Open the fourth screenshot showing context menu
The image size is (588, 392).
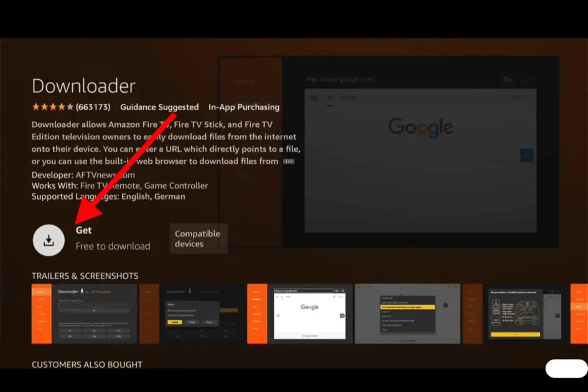[408, 314]
